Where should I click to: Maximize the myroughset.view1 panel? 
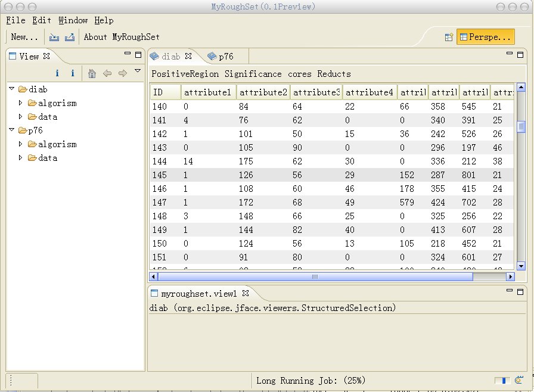click(x=520, y=292)
